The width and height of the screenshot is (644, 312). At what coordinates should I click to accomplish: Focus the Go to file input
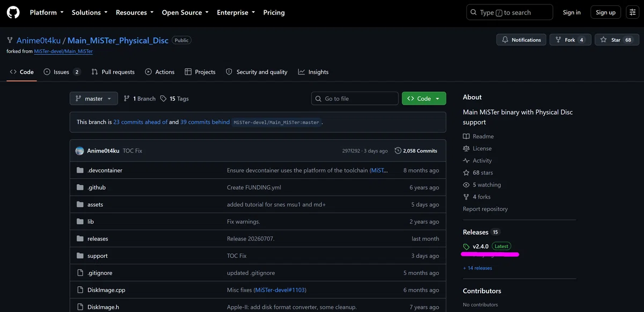coord(355,99)
